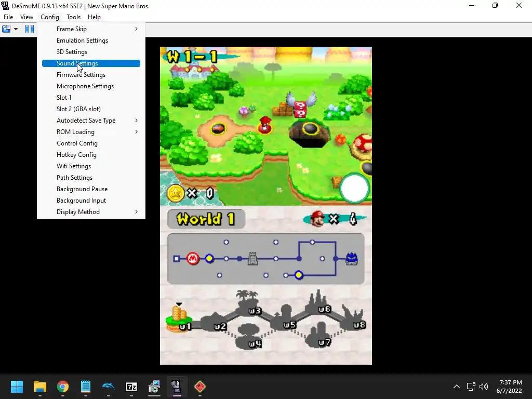
Task: Open Slot 2 (GBA slot) settings
Action: point(91,109)
